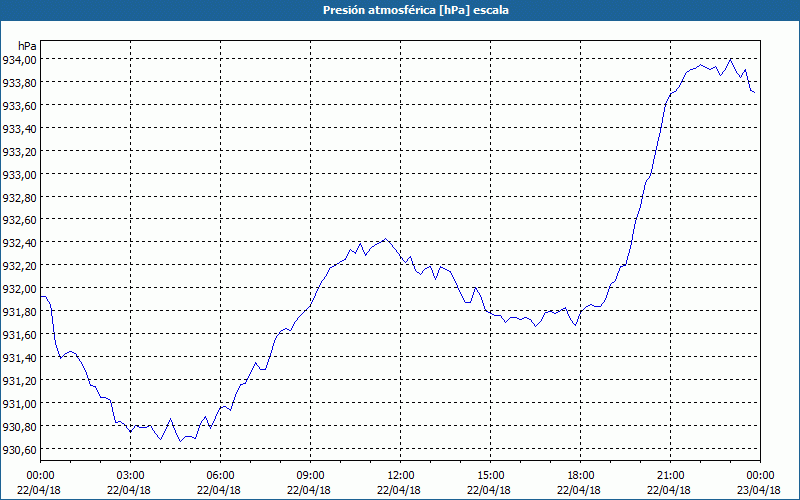Select the 933,40 axis value
The height and width of the screenshot is (500, 800).
tap(19, 129)
